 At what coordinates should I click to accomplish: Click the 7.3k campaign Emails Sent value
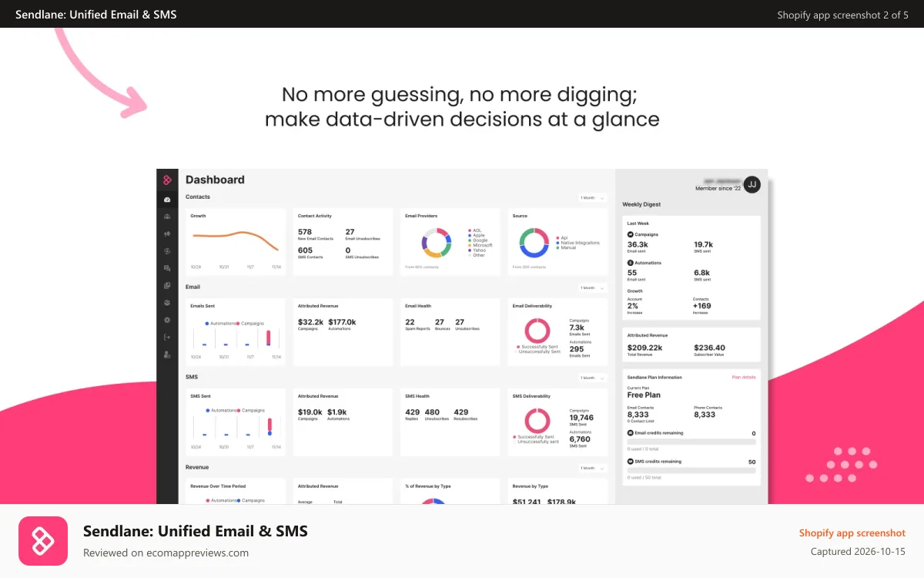[x=577, y=328]
